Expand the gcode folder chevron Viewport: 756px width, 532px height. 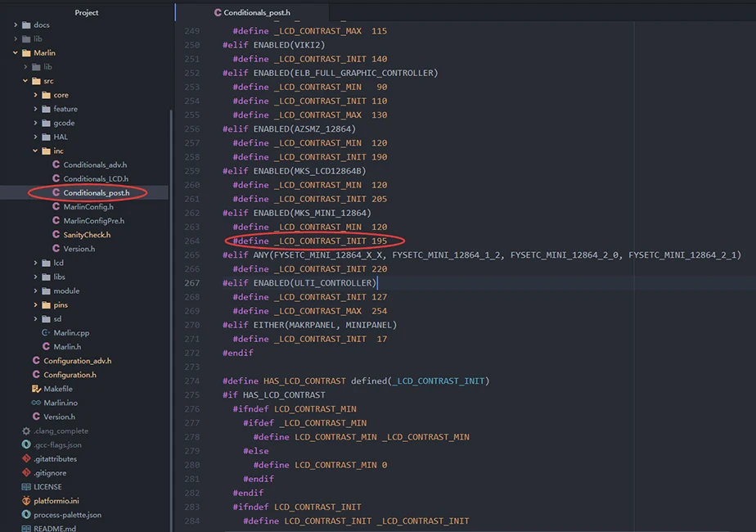coord(35,123)
